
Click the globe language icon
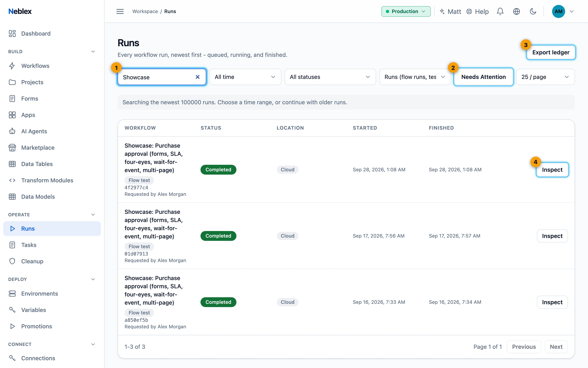(x=516, y=11)
